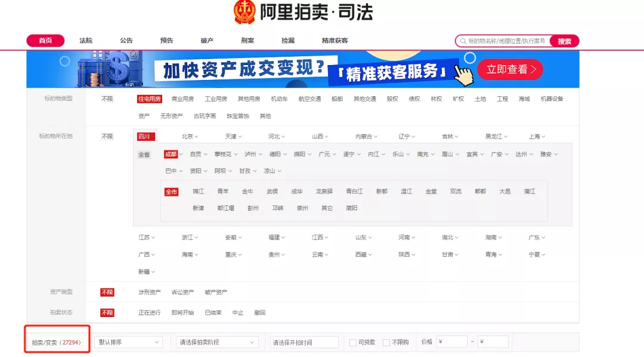The image size is (644, 357).
Task: Expand the 北京 region dropdown
Action: point(190,137)
